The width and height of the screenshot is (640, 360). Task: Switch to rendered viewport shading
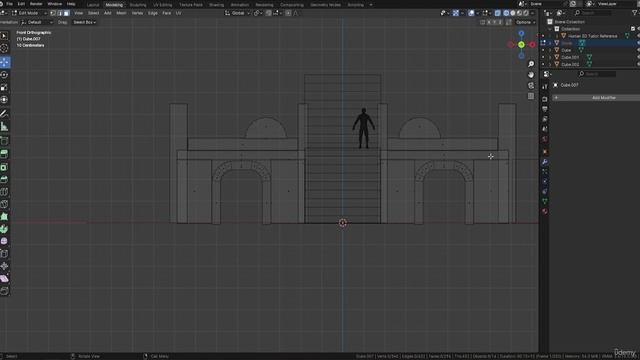[526, 13]
